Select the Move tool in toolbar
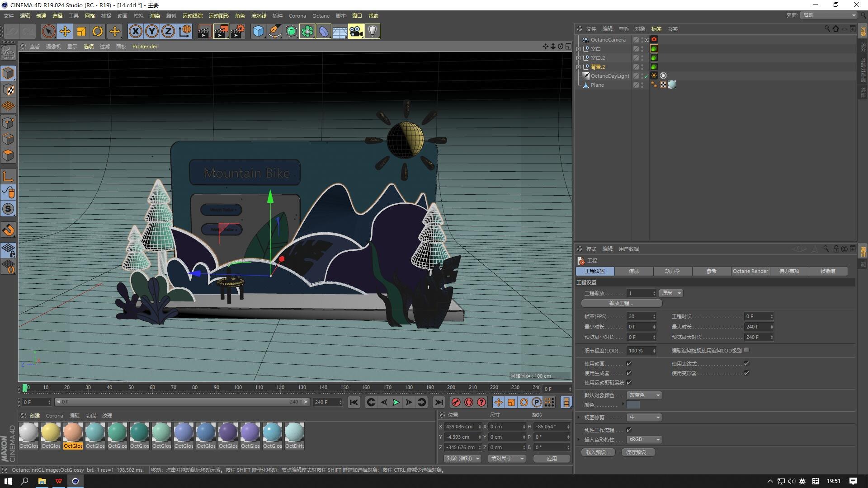 65,31
